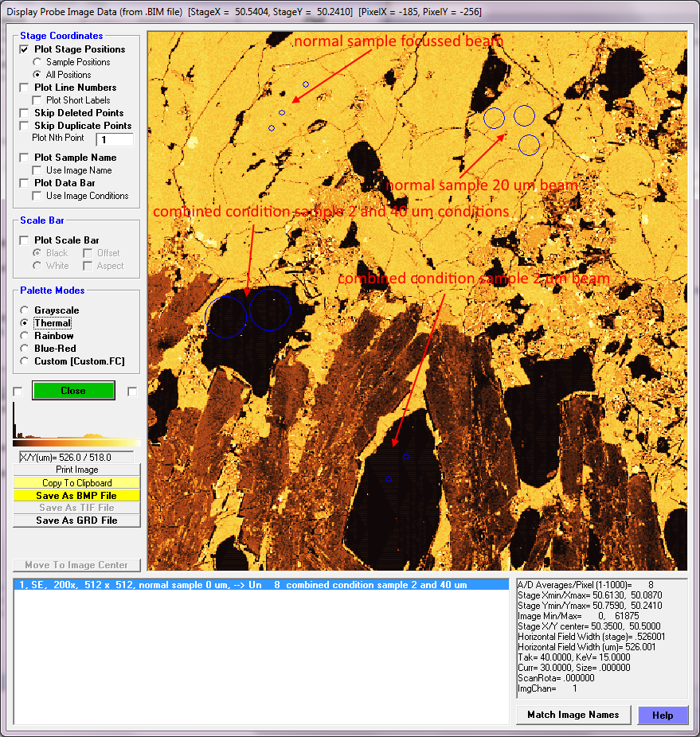Select the All Positions radio option

point(37,75)
